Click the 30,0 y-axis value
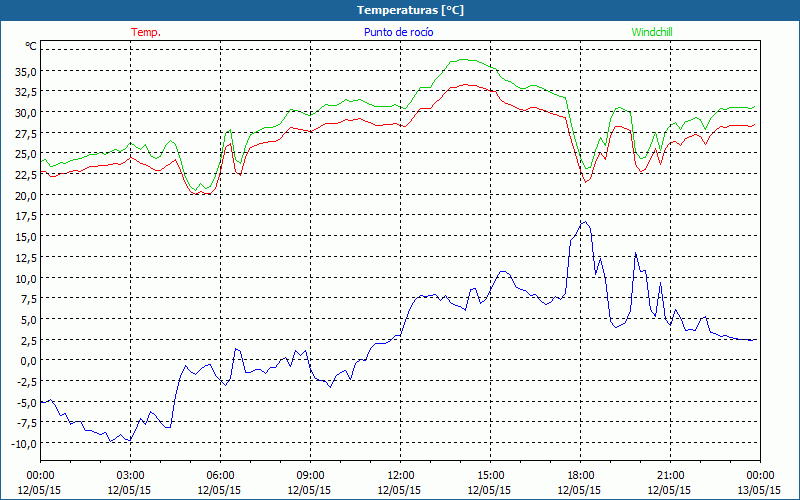This screenshot has width=800, height=500. pos(26,113)
